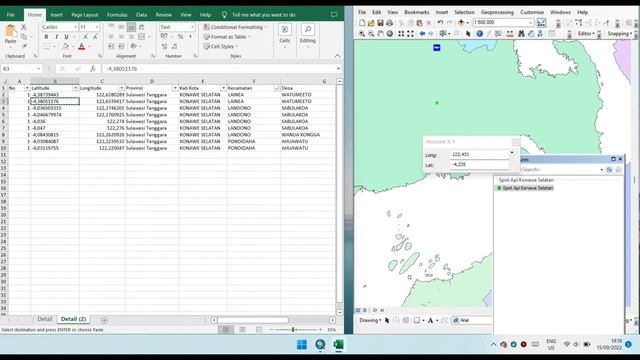The width and height of the screenshot is (640, 360).
Task: Click the Excel Name Box showing B3
Action: 21,69
